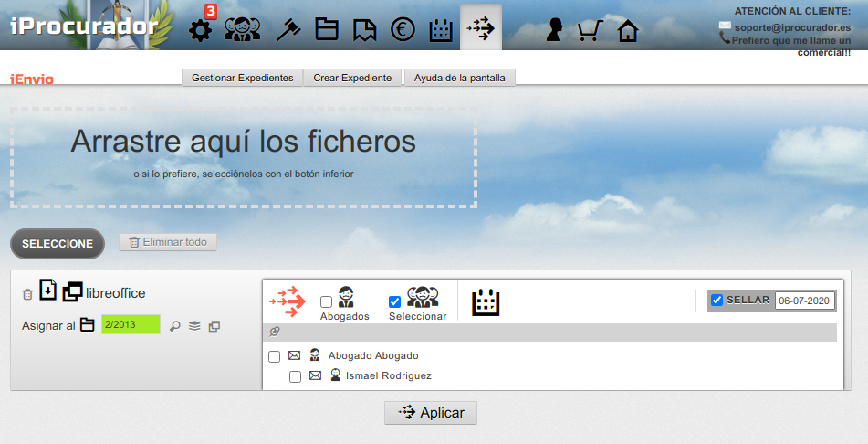Viewport: 868px width, 444px height.
Task: Check the Abogado Abogado row checkbox
Action: pos(274,356)
